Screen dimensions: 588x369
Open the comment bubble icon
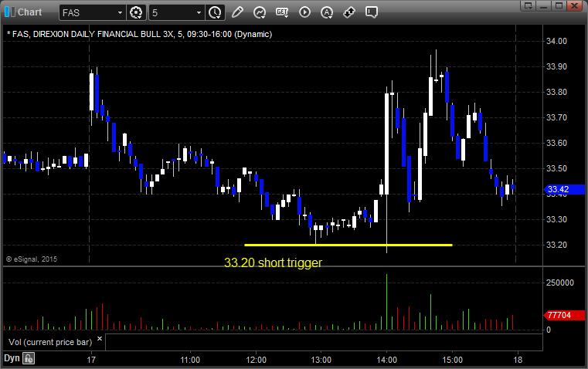(371, 12)
